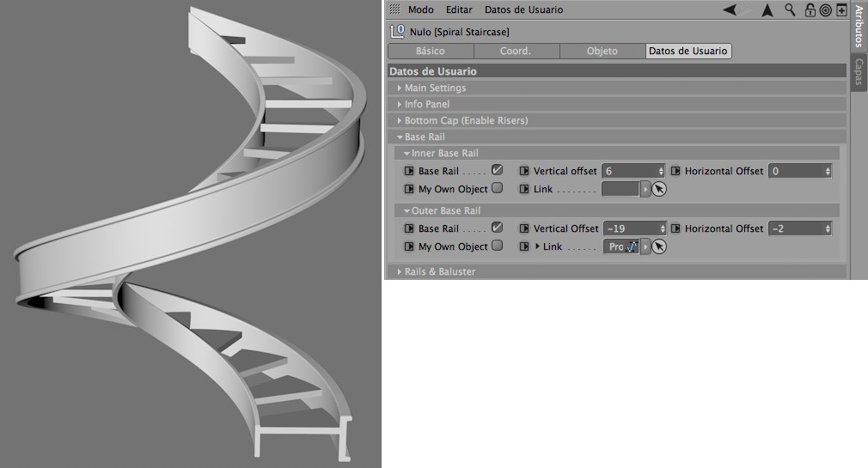Click the Inner Horizontal Offset stepper arrows
The image size is (868, 468).
[x=828, y=172]
